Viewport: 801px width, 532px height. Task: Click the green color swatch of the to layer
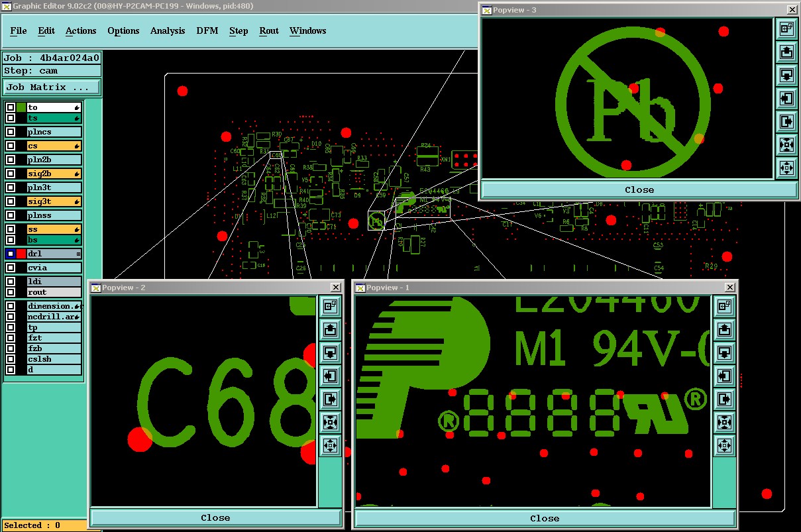coord(21,107)
